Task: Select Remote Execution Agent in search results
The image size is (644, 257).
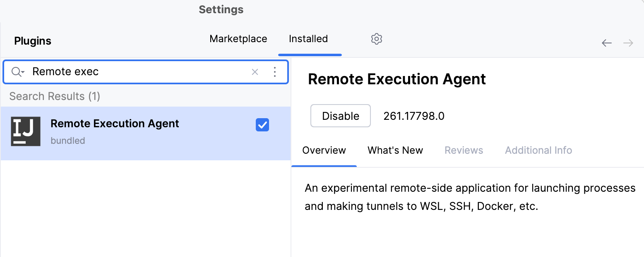Action: pos(114,123)
